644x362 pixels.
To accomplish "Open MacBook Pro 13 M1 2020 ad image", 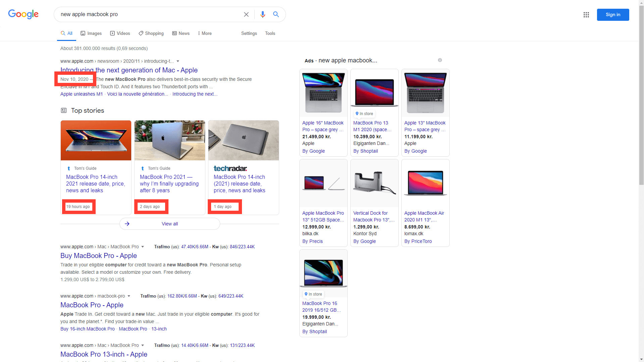I will pyautogui.click(x=375, y=93).
